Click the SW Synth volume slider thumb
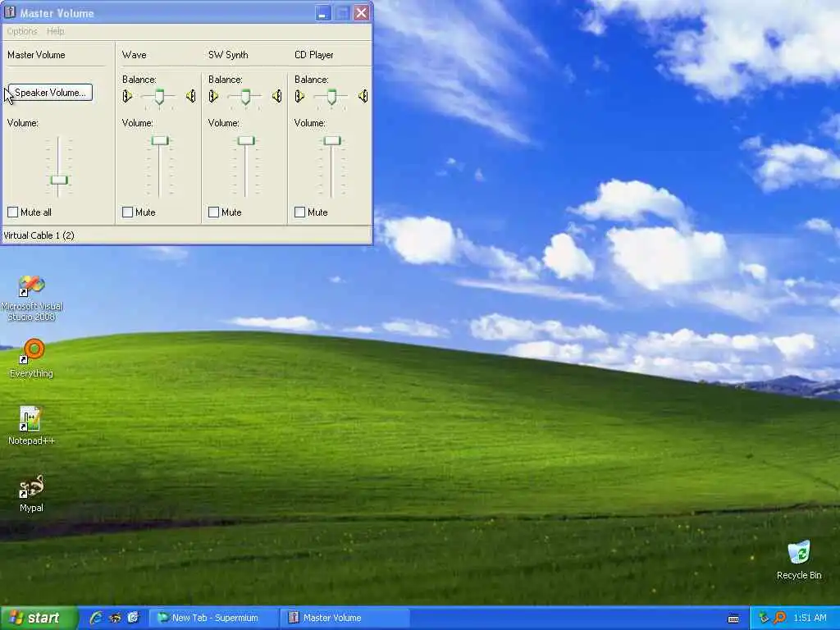 coord(246,140)
